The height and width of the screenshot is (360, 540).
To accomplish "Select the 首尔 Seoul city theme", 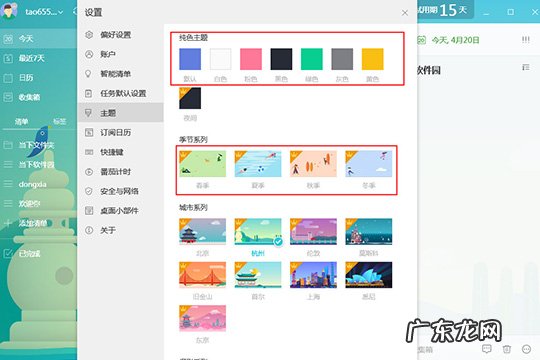I will (x=258, y=275).
